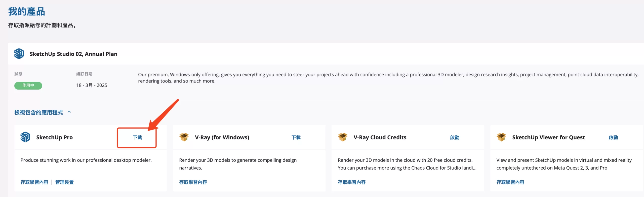Click the renewal date 18 - 3月 - 2025
The height and width of the screenshot is (197, 644).
[x=92, y=85]
